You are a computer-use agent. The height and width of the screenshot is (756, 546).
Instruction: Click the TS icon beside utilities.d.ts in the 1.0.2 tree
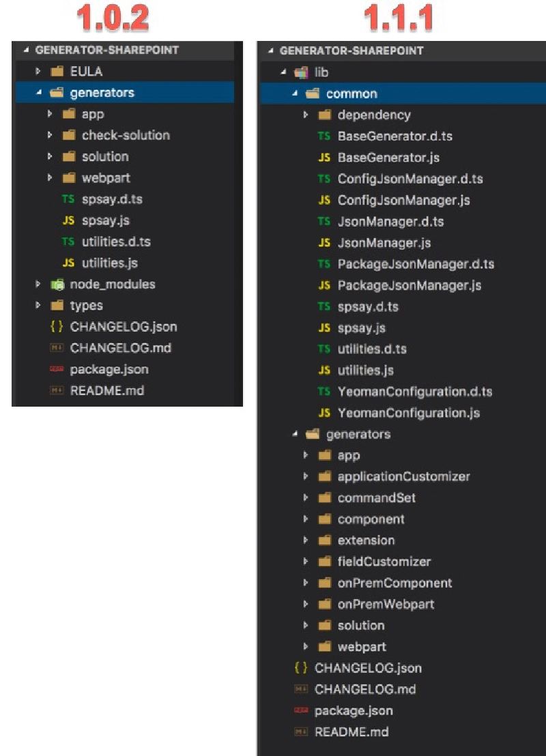point(68,242)
